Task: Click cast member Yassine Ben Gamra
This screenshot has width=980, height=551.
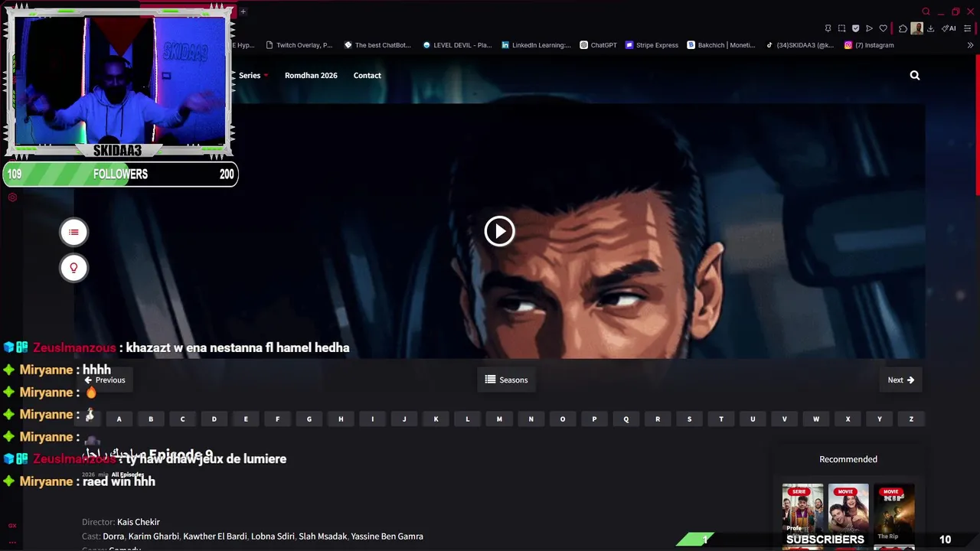Action: pos(387,536)
